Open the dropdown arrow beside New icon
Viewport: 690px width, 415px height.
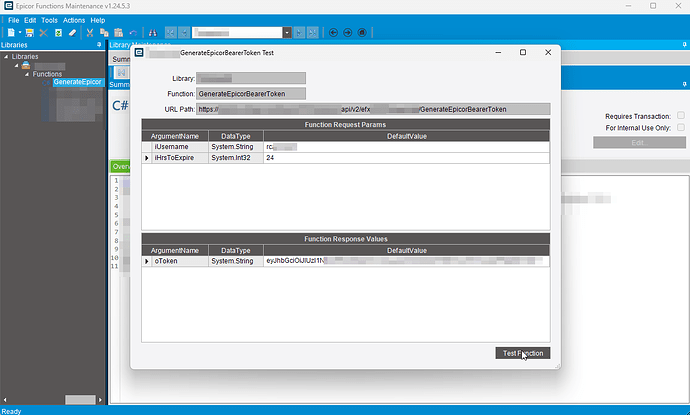(x=20, y=33)
